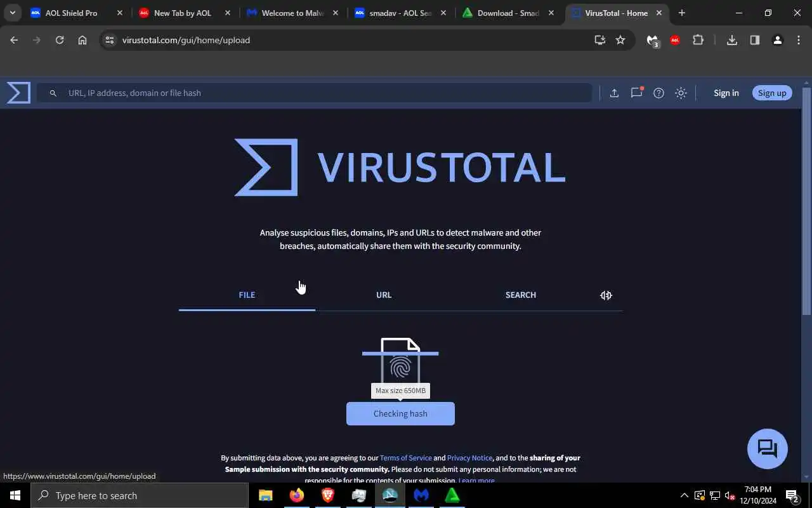Screen dimensions: 812x508
Task: Open the Privacy Notice link
Action: tap(469, 458)
